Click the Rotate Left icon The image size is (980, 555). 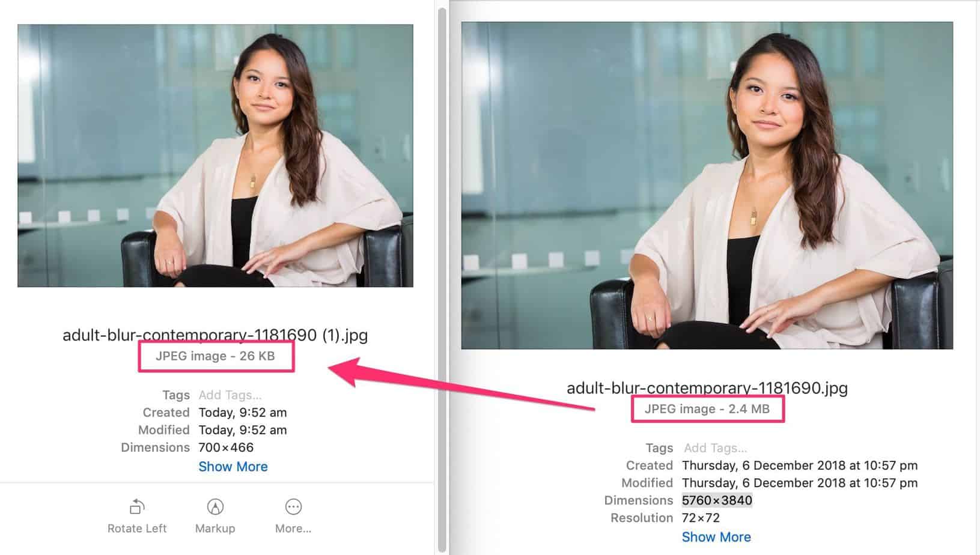tap(137, 507)
